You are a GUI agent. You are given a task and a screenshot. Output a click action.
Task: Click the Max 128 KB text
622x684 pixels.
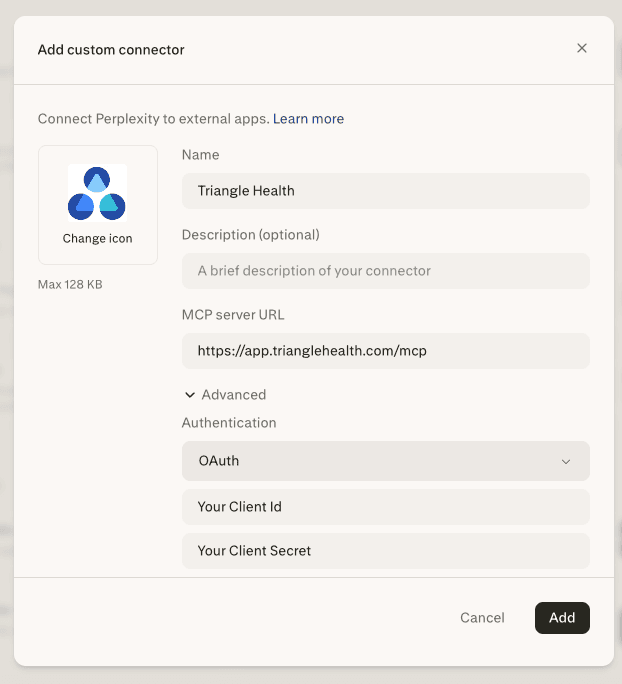coord(70,284)
